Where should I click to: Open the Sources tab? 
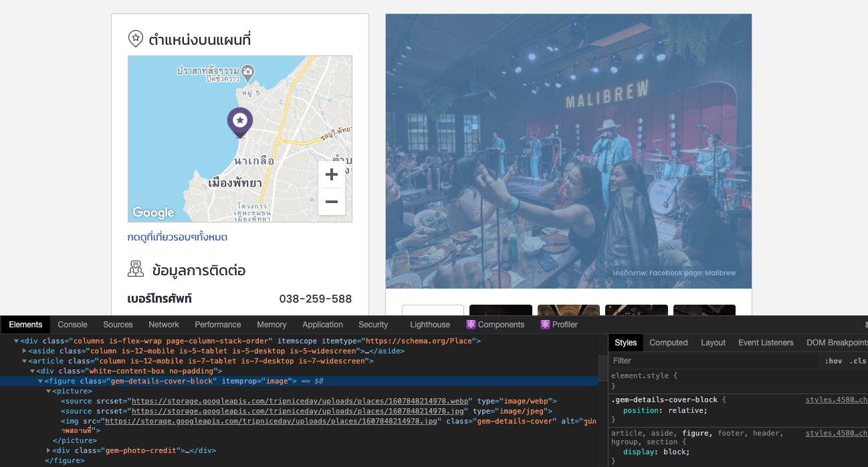pos(118,325)
